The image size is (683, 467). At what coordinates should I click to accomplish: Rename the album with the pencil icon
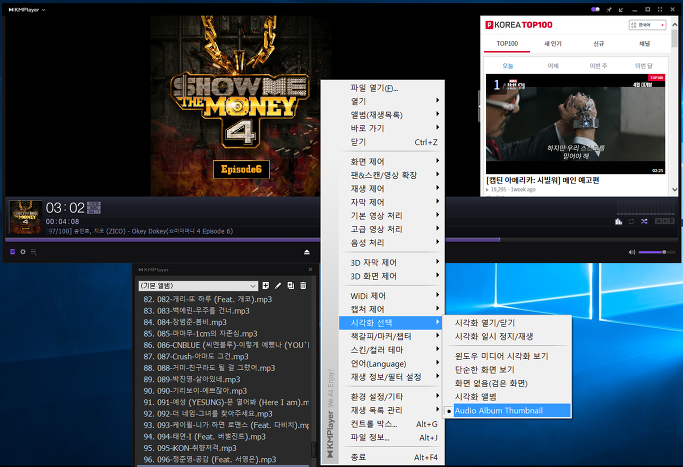(x=278, y=285)
